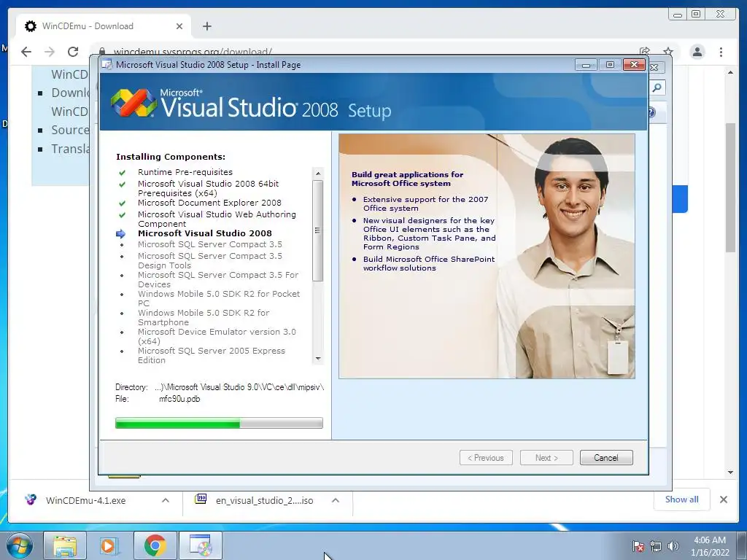
Task: Open the Windows Start menu
Action: tap(18, 545)
